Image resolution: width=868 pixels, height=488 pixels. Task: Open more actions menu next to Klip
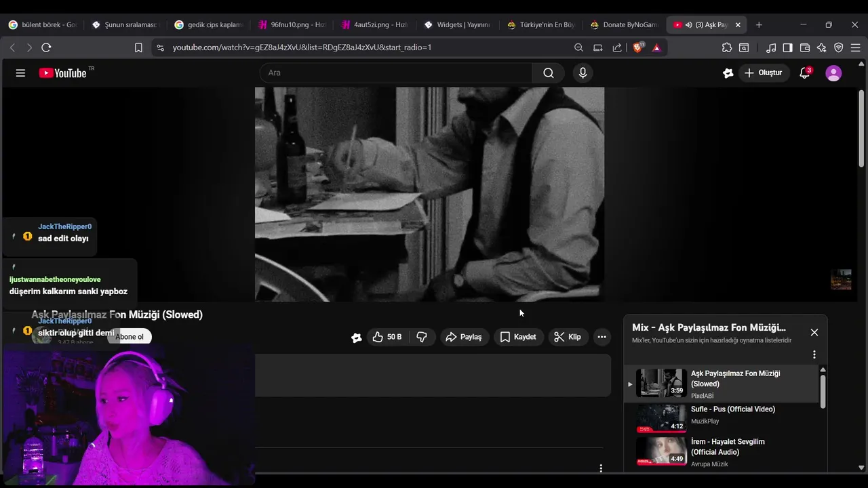[x=601, y=337]
